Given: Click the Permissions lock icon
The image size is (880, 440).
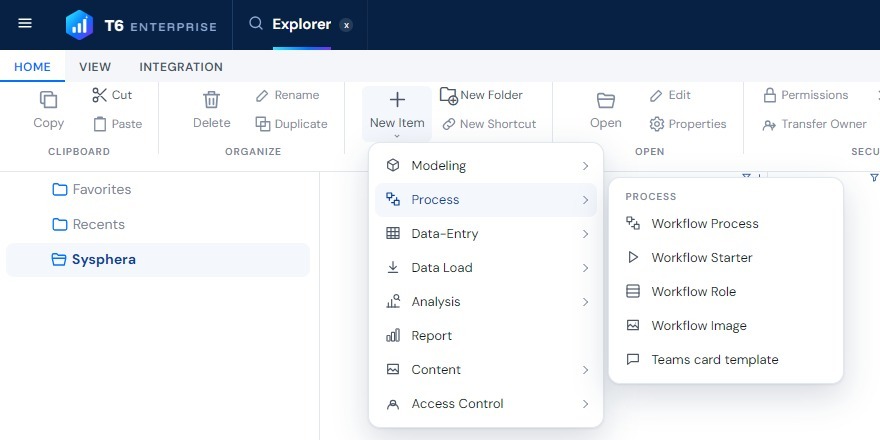Looking at the screenshot, I should 769,95.
